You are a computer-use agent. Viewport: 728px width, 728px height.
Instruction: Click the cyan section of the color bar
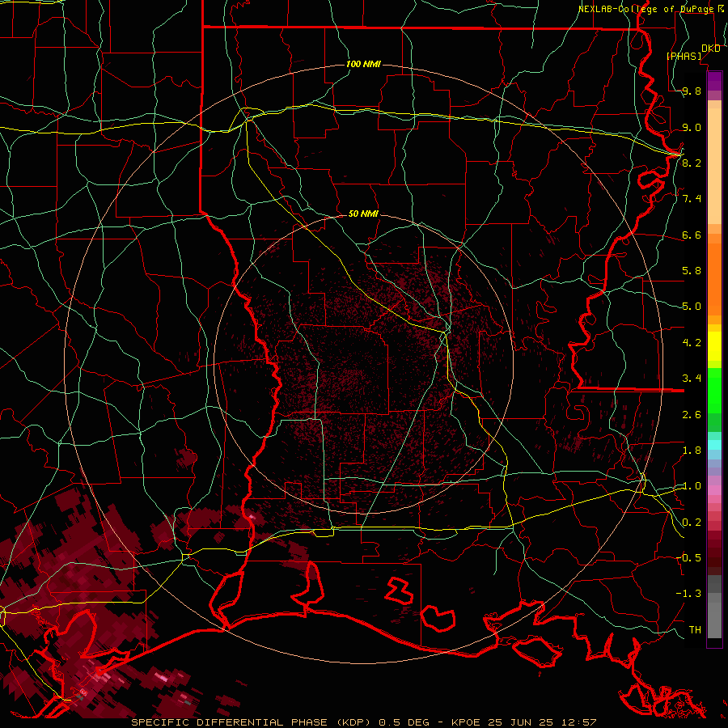(x=714, y=444)
